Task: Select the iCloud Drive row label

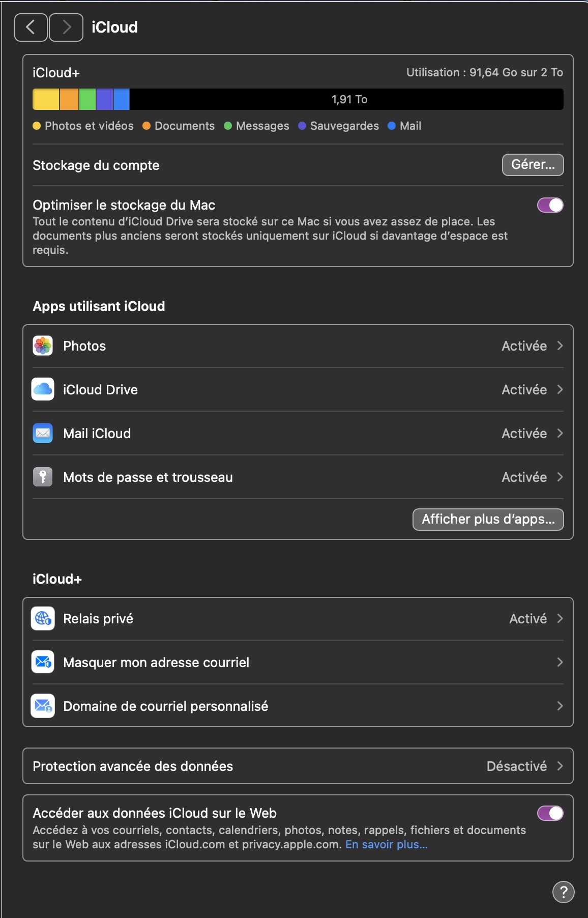Action: [100, 390]
